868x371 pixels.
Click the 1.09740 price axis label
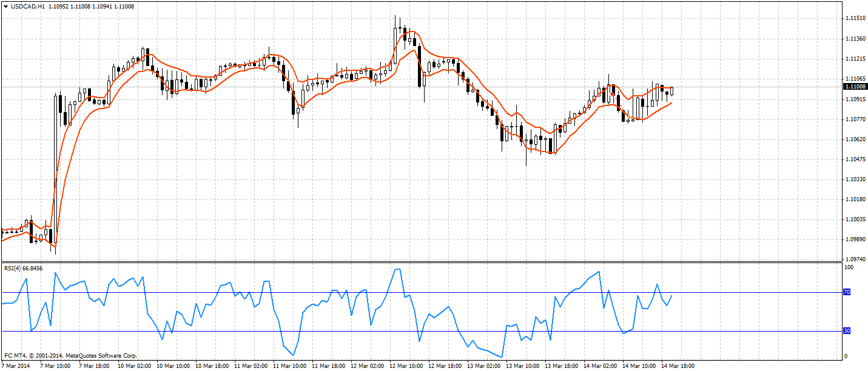click(855, 259)
